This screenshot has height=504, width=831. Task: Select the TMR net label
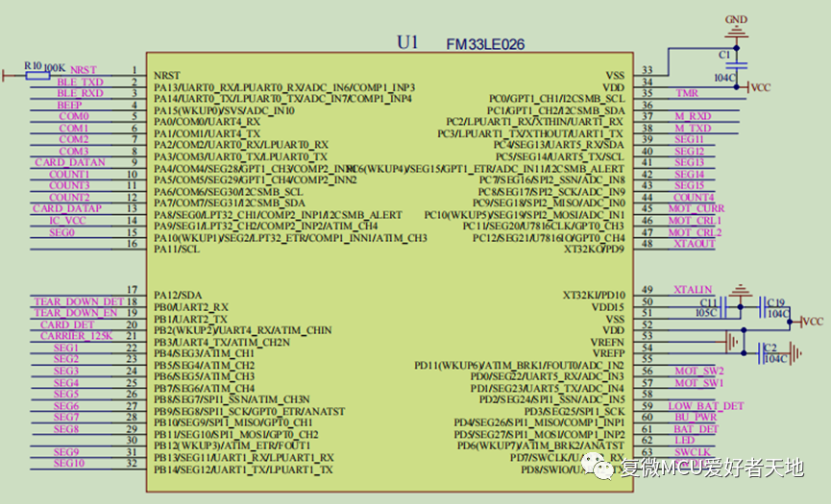[x=687, y=93]
